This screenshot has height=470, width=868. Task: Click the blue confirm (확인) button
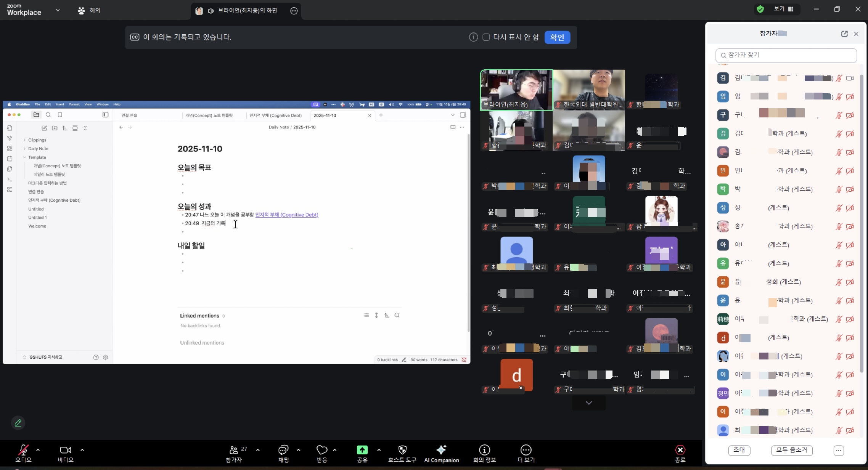(x=557, y=37)
